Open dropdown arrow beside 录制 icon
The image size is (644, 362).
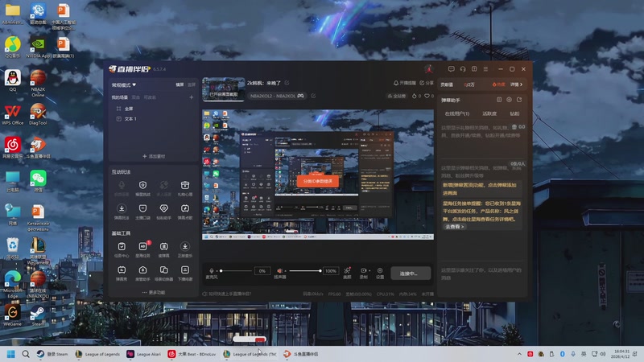click(x=369, y=271)
